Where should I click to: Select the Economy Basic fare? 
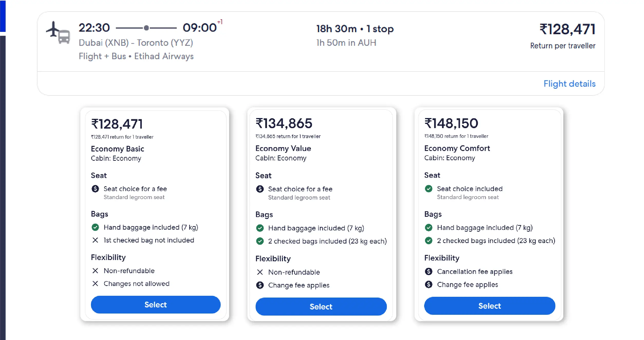coord(156,305)
